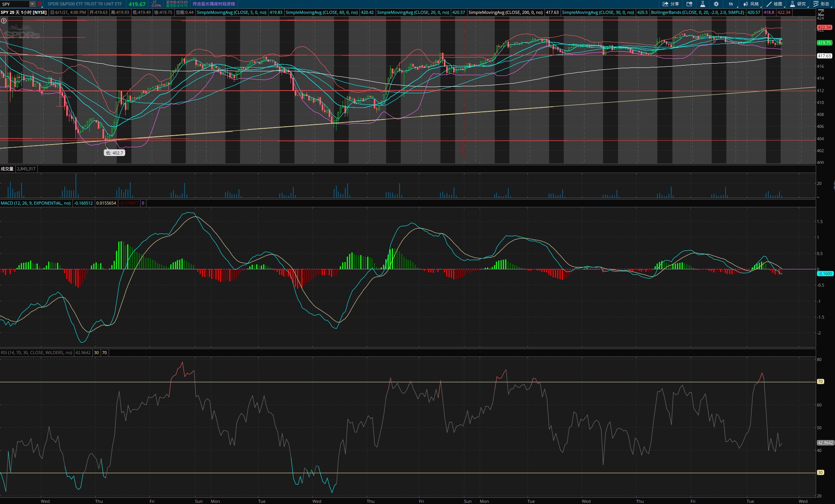The width and height of the screenshot is (835, 504).
Task: Click the MACD (12, 26, 9, EXPONENTIAL, no) label
Action: click(35, 203)
